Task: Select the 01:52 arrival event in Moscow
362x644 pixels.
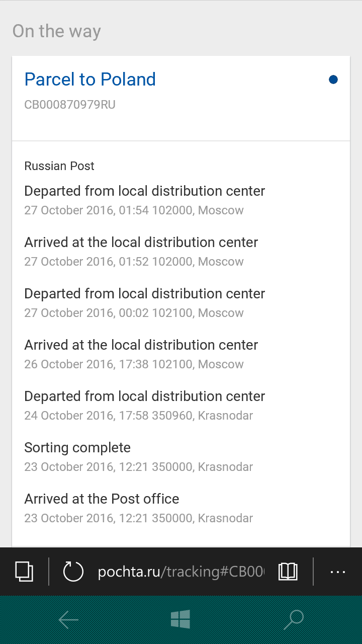Action: (x=141, y=251)
